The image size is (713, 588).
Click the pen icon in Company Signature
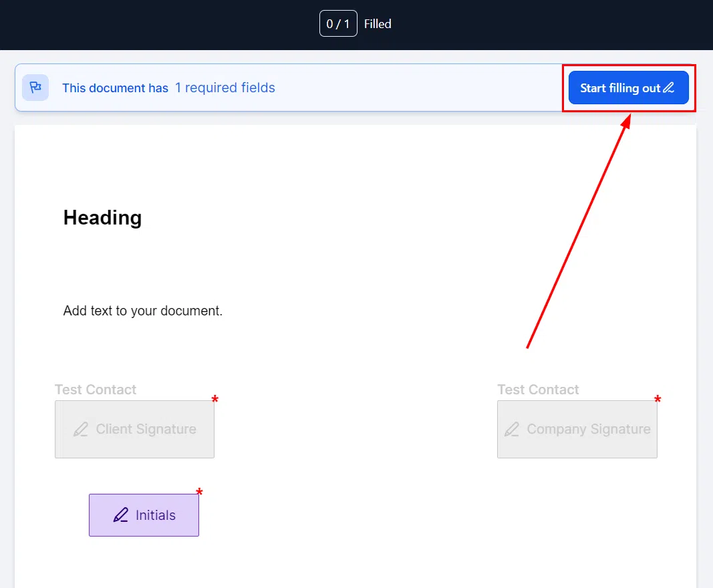pos(512,429)
